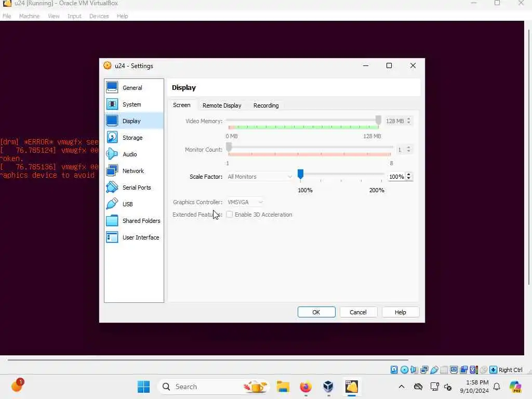This screenshot has height=399, width=532.
Task: Click the CPU virtualization status bar indicator
Action: (474, 370)
